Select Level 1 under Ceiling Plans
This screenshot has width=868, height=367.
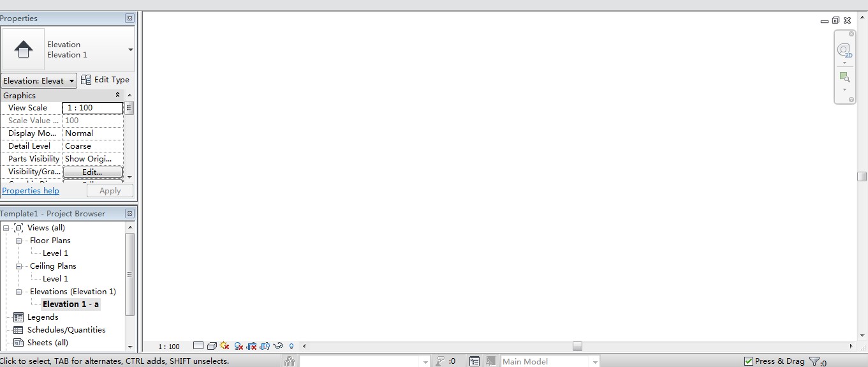[55, 279]
